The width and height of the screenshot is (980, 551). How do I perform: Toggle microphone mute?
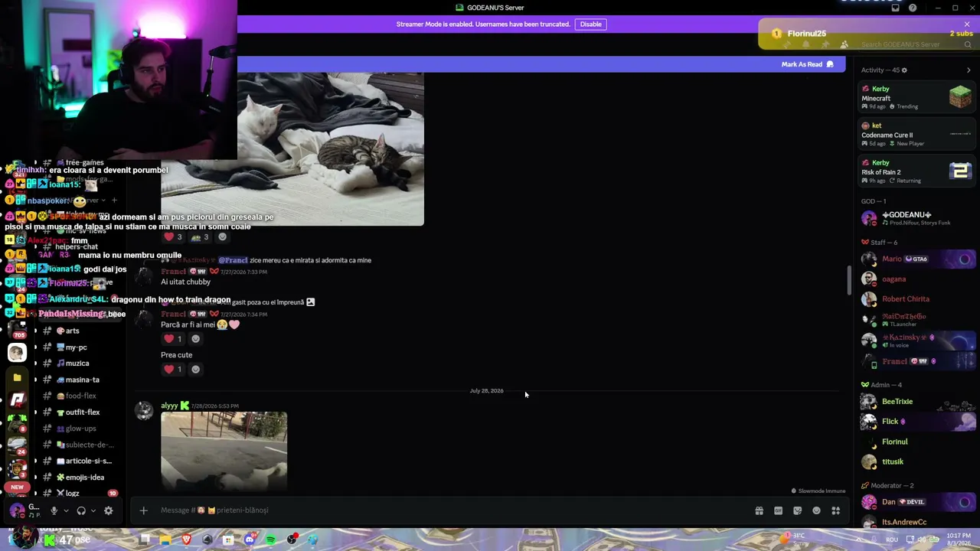point(54,510)
